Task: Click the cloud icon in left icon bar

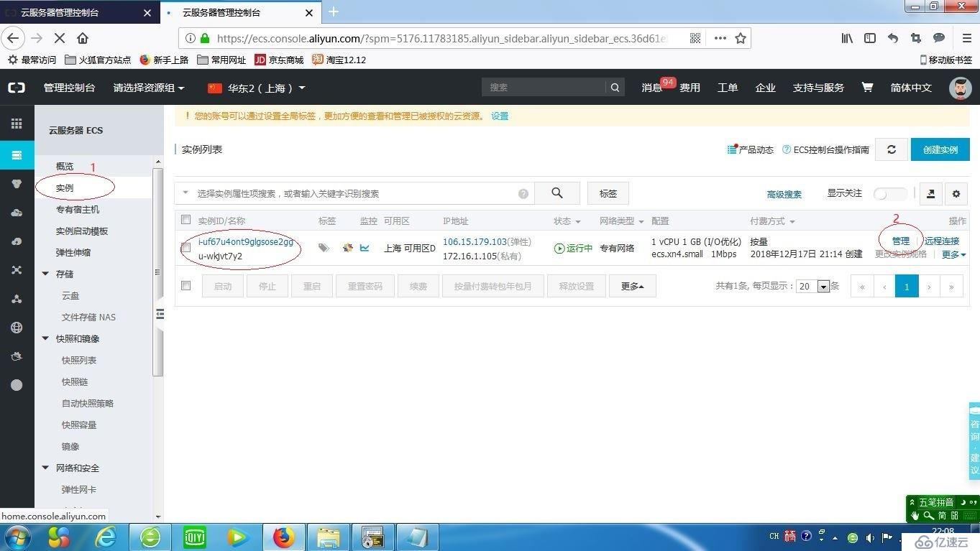Action: click(17, 213)
